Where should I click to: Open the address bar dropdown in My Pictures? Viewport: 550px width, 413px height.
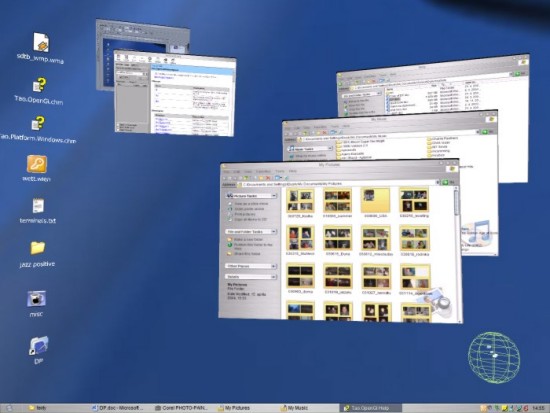437,182
